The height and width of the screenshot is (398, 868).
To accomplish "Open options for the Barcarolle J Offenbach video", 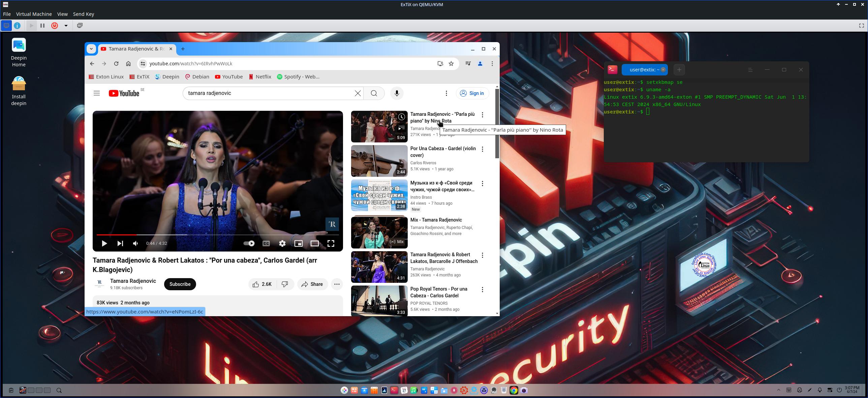I will pyautogui.click(x=483, y=255).
